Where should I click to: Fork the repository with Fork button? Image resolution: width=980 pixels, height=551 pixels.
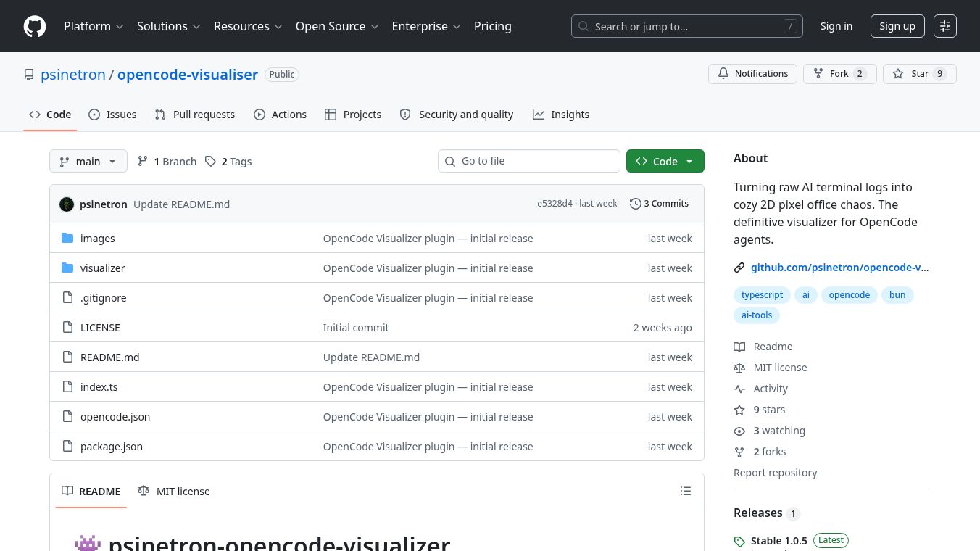click(x=840, y=74)
